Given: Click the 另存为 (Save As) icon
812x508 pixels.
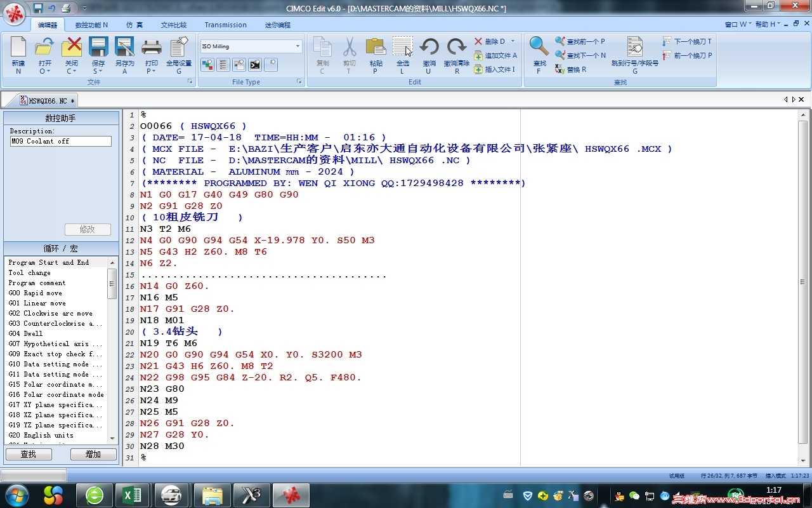Looking at the screenshot, I should (124, 47).
